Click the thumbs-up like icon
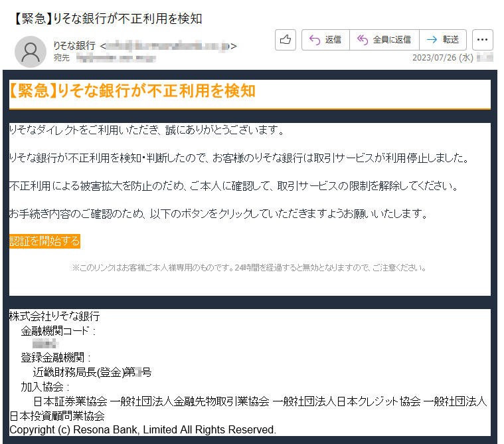The width and height of the screenshot is (504, 444). tap(286, 40)
